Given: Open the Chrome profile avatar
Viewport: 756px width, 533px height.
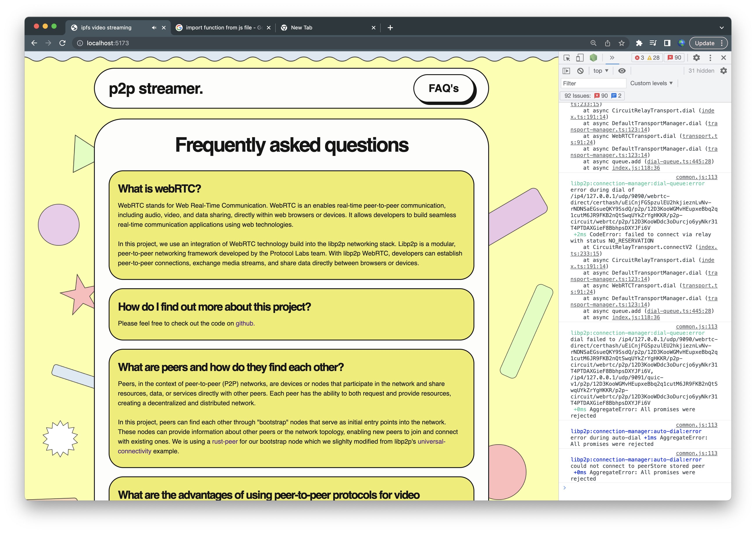Looking at the screenshot, I should pos(682,43).
